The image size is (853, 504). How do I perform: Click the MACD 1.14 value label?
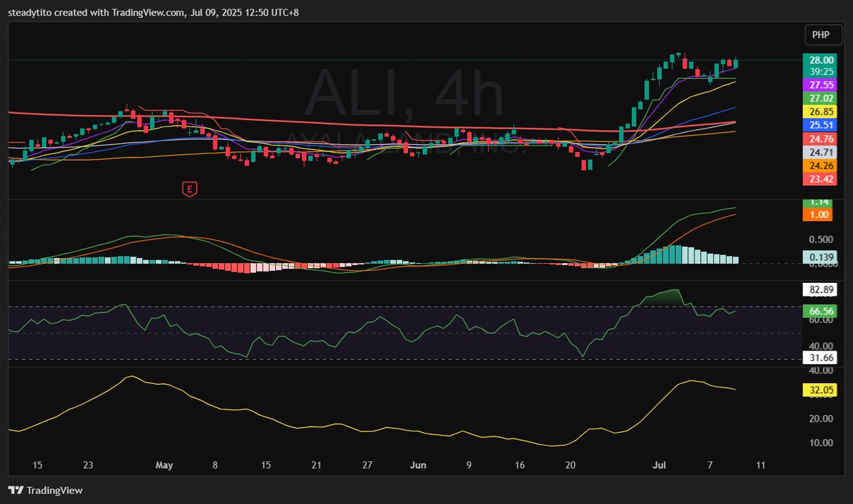819,203
